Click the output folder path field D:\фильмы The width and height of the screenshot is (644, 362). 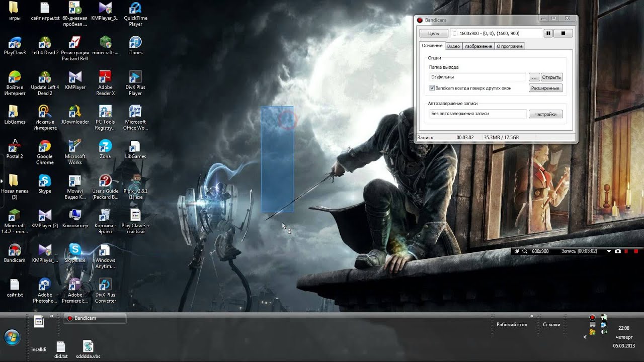click(477, 77)
